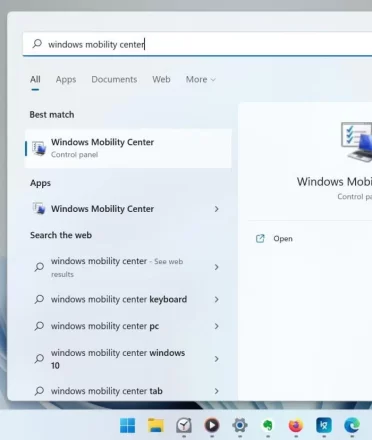Switch to the Web tab
372x440 pixels.
pyautogui.click(x=161, y=79)
